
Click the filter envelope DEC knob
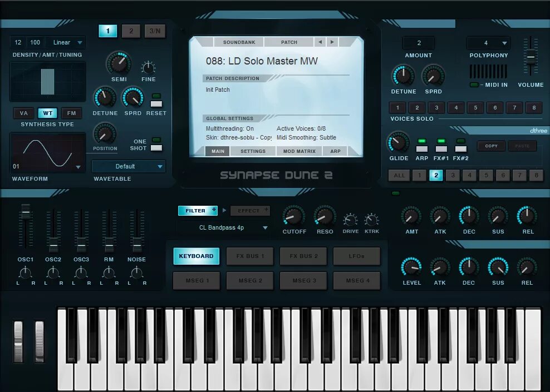coord(469,216)
